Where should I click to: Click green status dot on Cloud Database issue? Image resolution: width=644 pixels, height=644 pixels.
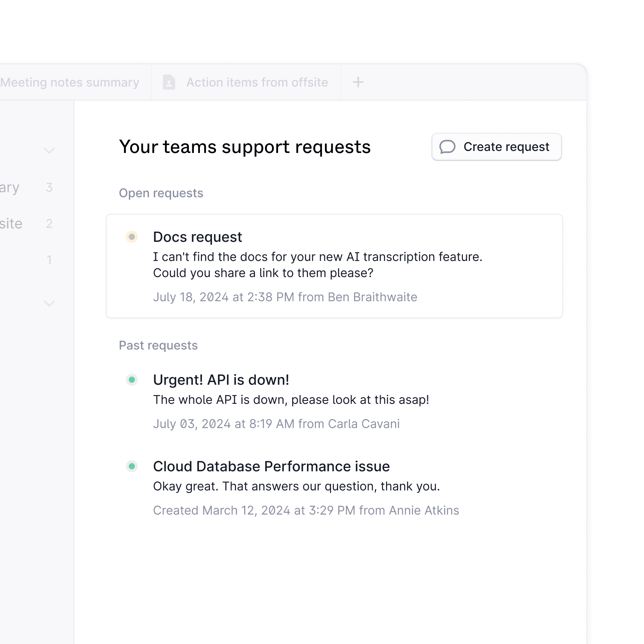pyautogui.click(x=132, y=466)
